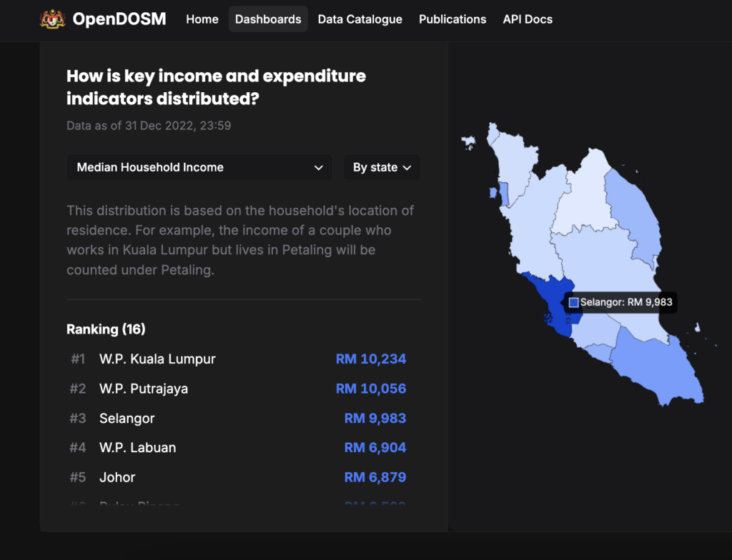Image resolution: width=732 pixels, height=560 pixels.
Task: Navigate to Data Catalogue
Action: click(360, 19)
